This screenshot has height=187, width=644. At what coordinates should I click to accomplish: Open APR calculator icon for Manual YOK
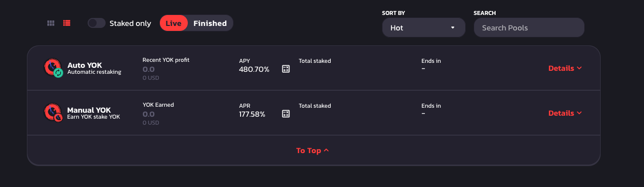coord(286,114)
